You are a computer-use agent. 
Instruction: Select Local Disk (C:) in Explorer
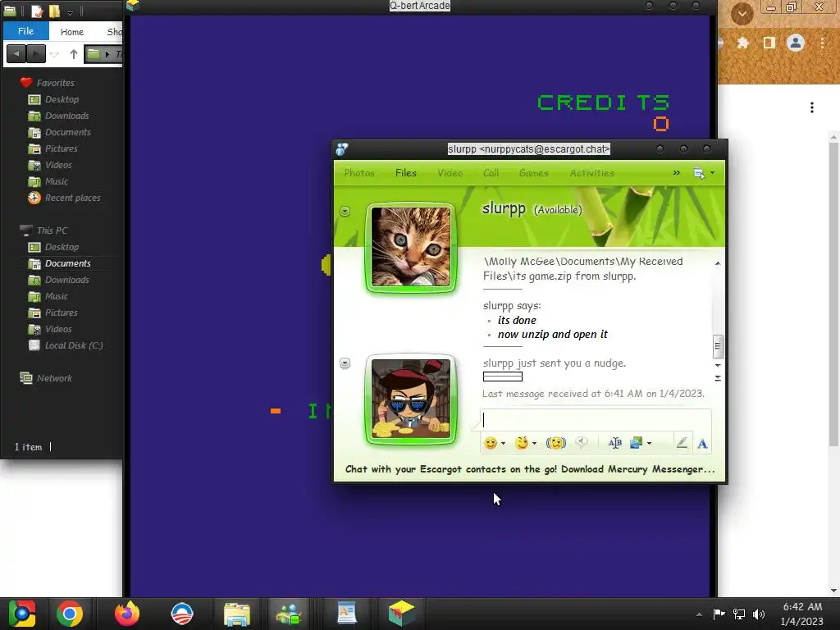(x=73, y=345)
